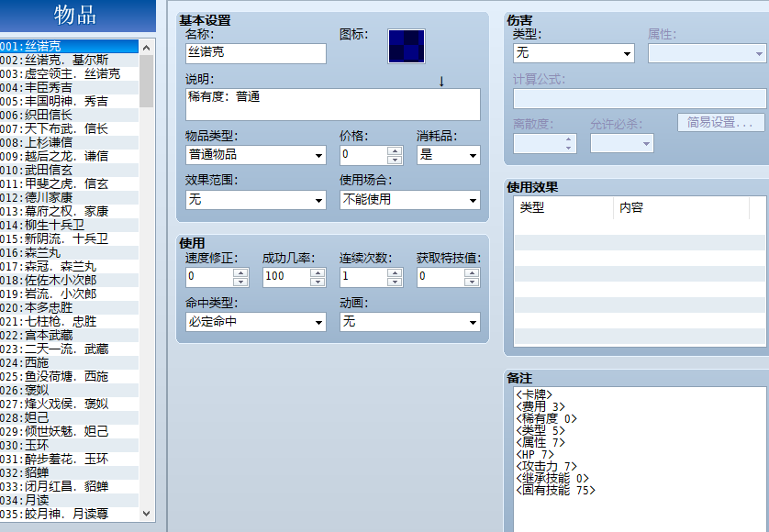Viewport: 769px width, 532px height.
Task: Select item 006:织田信长
Action: (x=69, y=115)
